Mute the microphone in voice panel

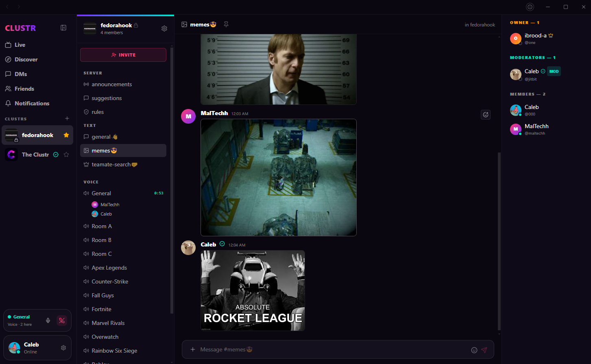[x=48, y=320]
